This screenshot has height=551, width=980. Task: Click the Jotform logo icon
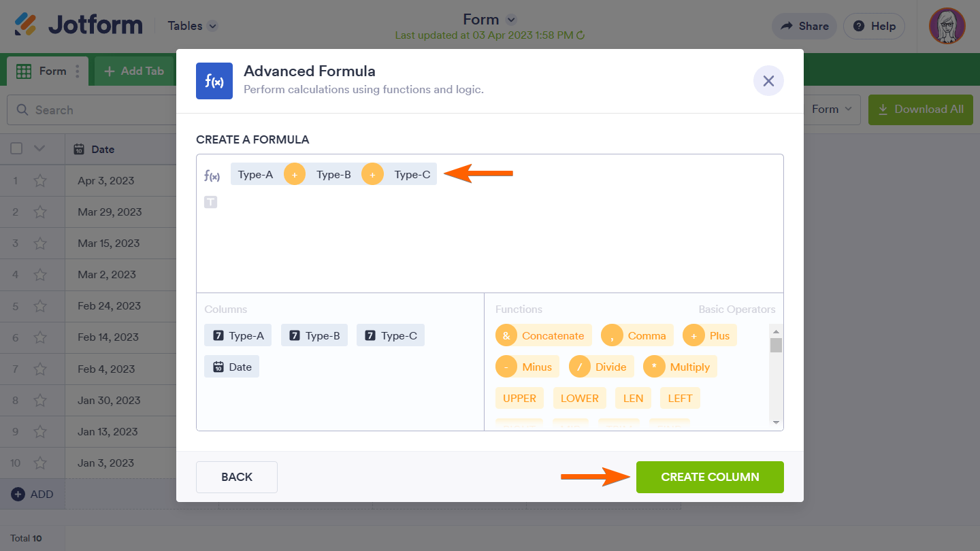pos(25,25)
